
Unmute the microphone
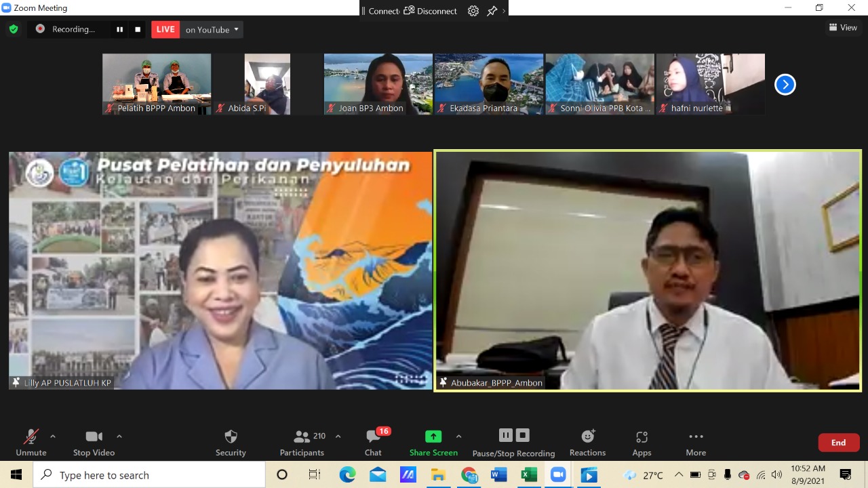coord(31,443)
